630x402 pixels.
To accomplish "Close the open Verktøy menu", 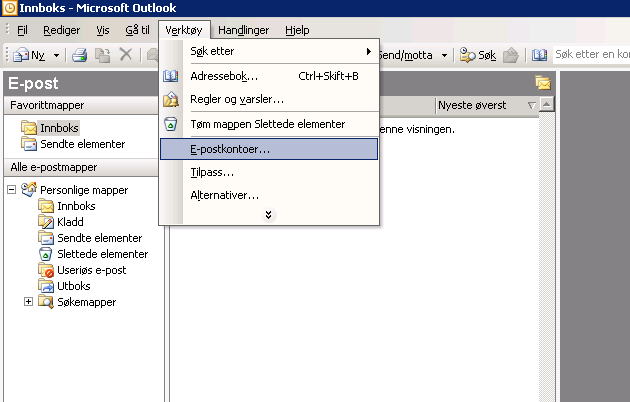I will click(x=184, y=30).
